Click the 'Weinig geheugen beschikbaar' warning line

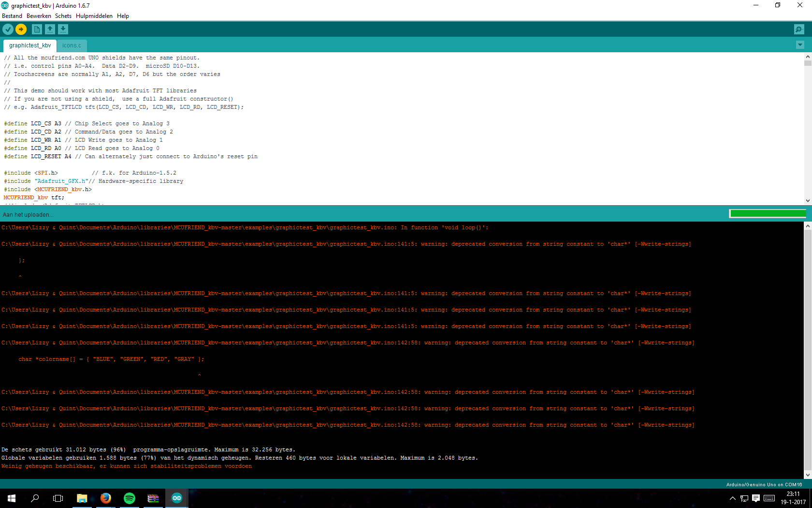pos(127,466)
